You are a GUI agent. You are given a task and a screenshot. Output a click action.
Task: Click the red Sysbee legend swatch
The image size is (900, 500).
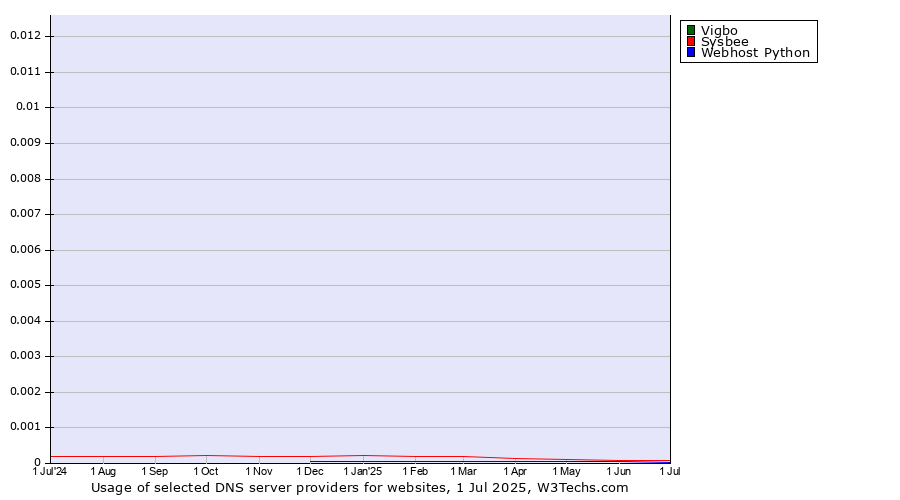(691, 41)
